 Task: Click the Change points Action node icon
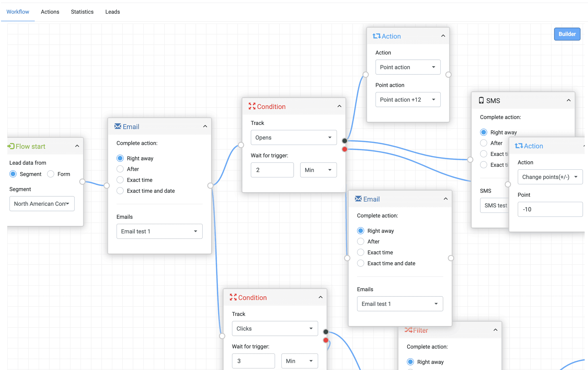[519, 146]
